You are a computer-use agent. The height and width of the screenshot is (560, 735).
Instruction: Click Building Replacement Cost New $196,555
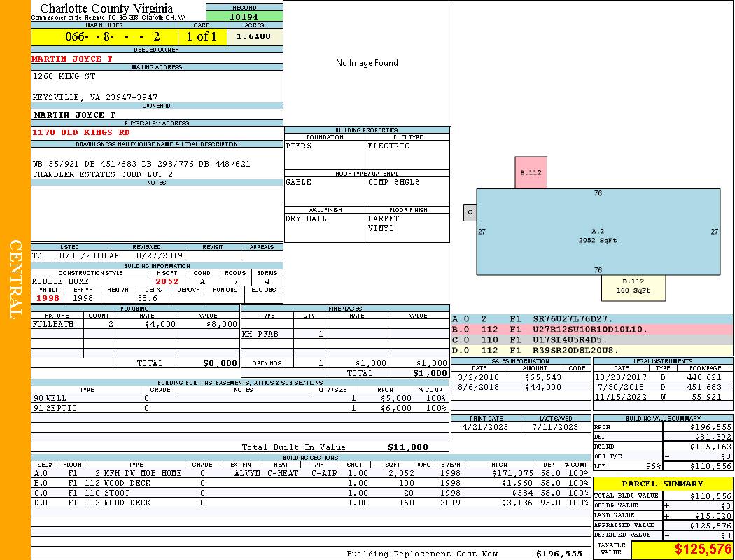click(559, 554)
